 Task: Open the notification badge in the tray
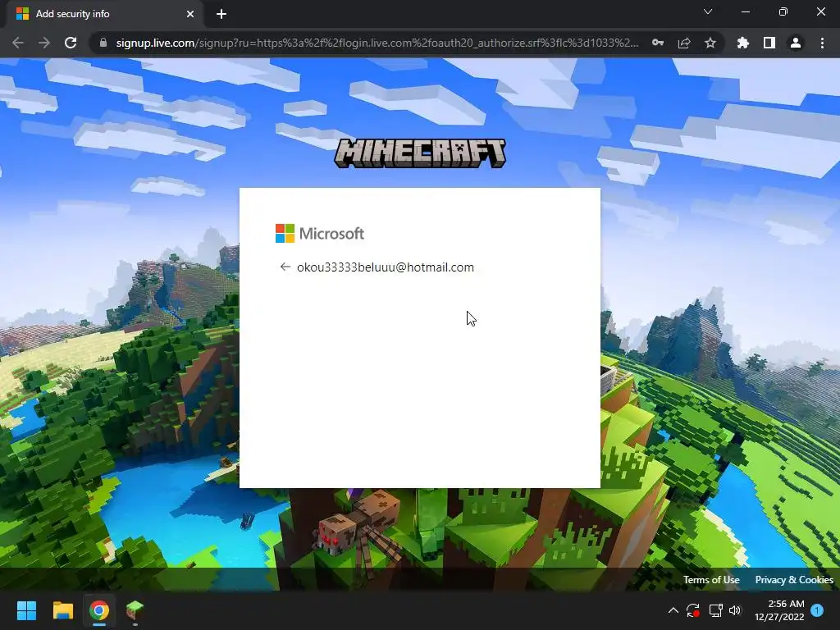818,610
